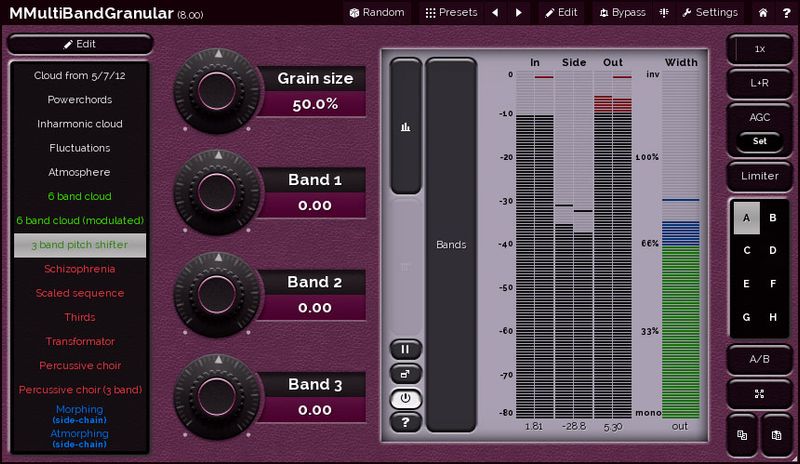Open the Presets browser
The image size is (800, 464).
tap(451, 12)
